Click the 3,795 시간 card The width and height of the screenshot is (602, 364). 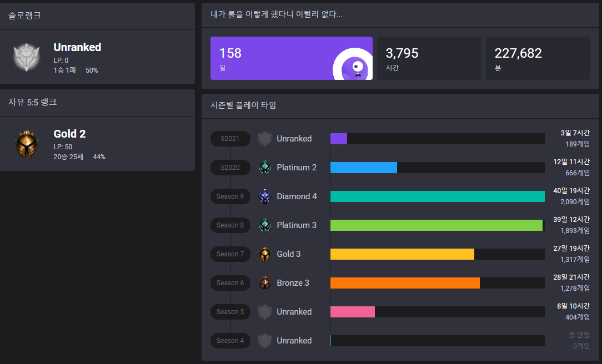point(429,58)
